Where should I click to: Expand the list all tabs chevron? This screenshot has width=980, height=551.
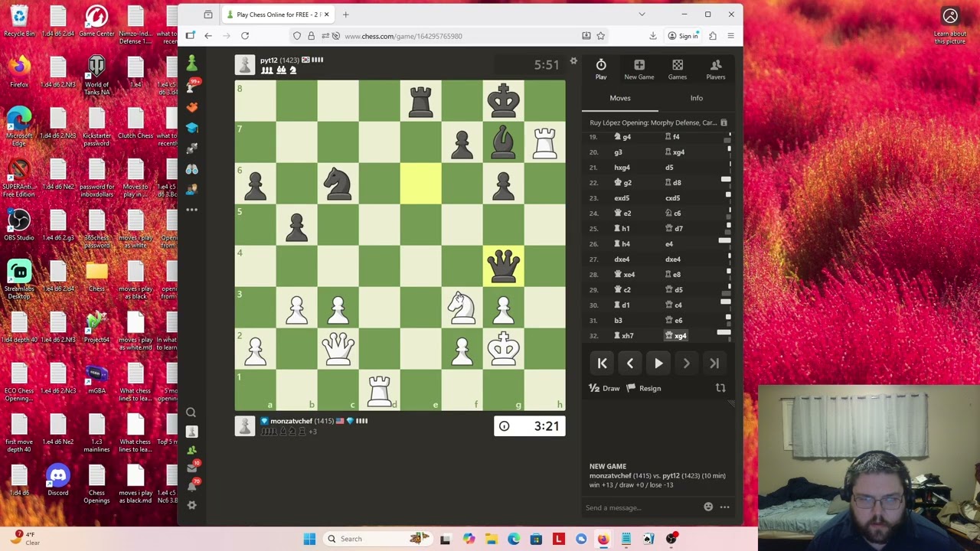(x=642, y=15)
